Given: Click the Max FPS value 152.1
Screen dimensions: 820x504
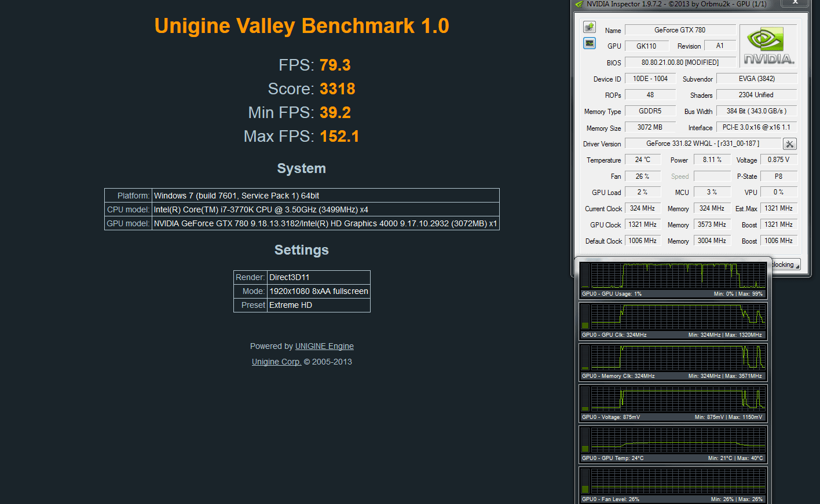Looking at the screenshot, I should tap(339, 136).
